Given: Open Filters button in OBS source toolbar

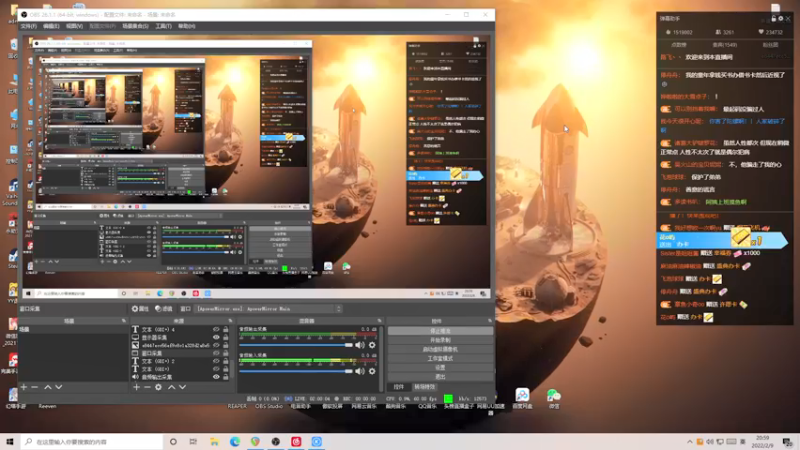Looking at the screenshot, I should [164, 309].
